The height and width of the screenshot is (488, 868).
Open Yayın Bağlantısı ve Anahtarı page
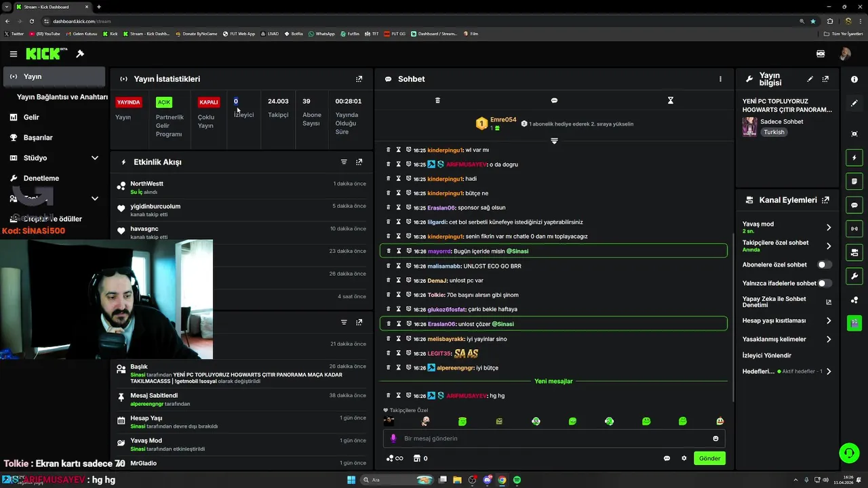point(62,97)
